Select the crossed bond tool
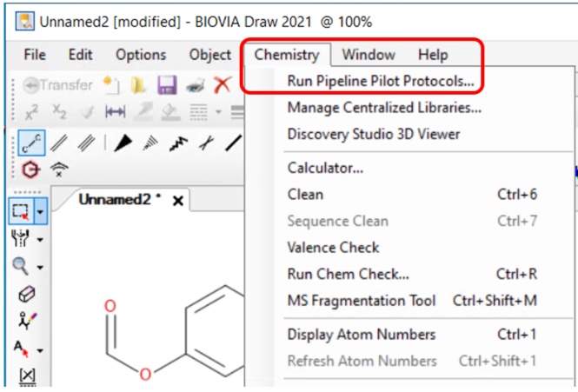 pyautogui.click(x=206, y=143)
